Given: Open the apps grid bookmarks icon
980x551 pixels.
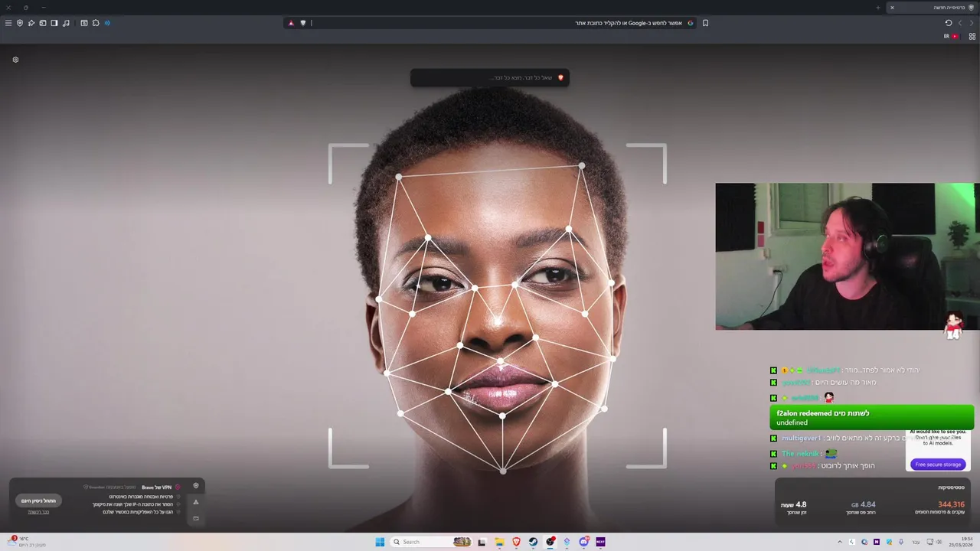Looking at the screenshot, I should [x=972, y=36].
